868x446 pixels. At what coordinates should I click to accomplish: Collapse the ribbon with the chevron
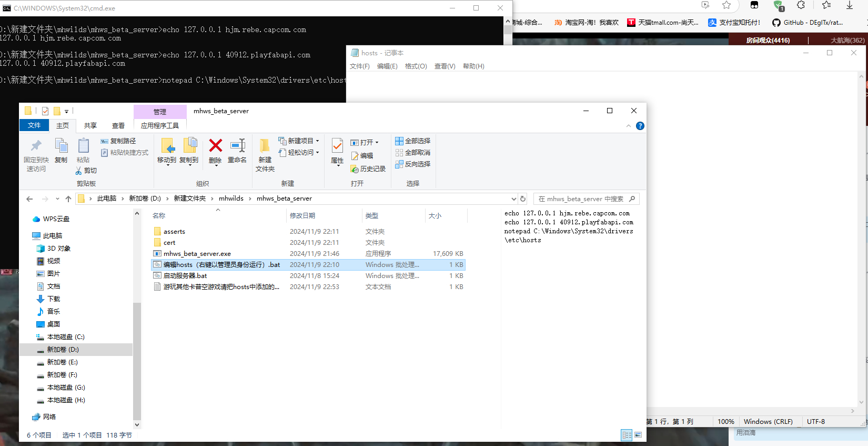[x=629, y=126]
